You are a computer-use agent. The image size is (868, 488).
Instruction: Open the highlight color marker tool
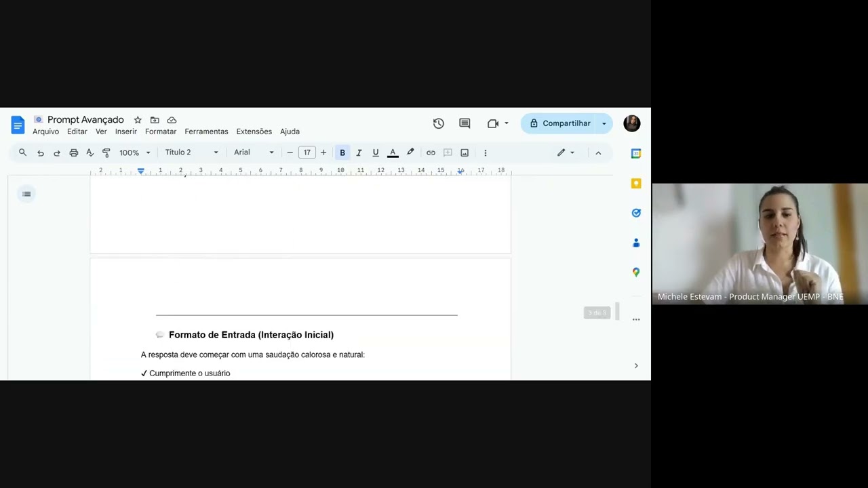[x=410, y=152]
